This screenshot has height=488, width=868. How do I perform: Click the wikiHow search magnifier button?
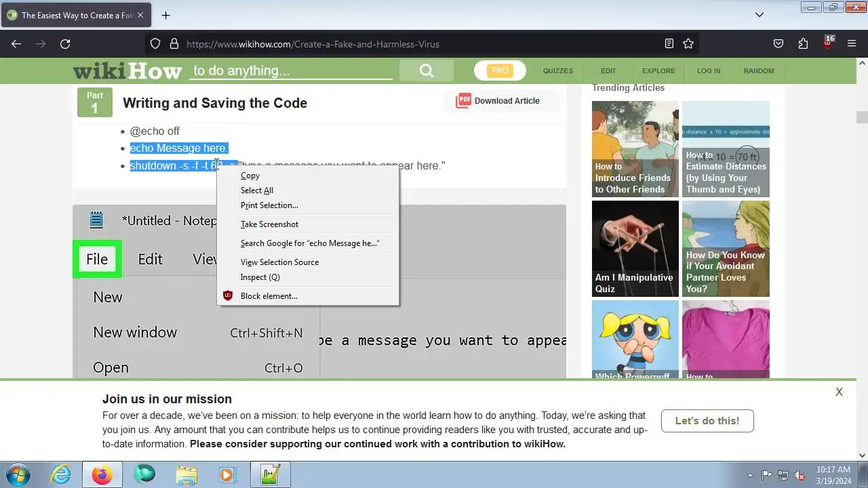(426, 70)
